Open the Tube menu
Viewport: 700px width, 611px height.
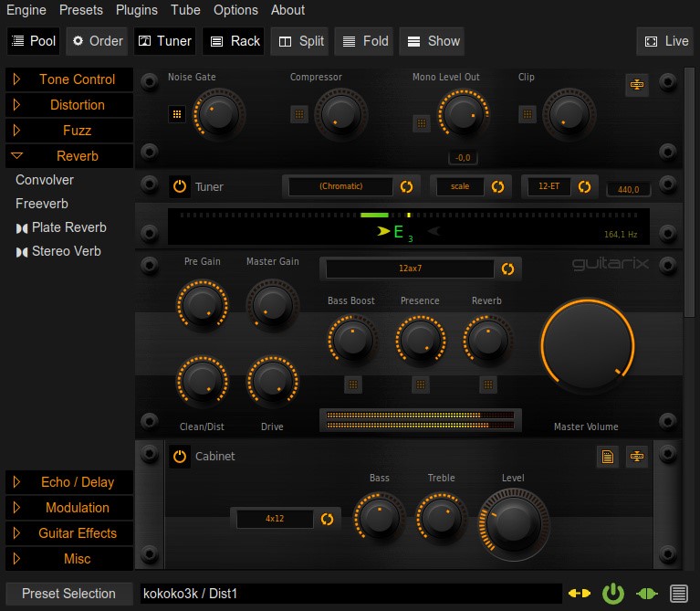[185, 10]
